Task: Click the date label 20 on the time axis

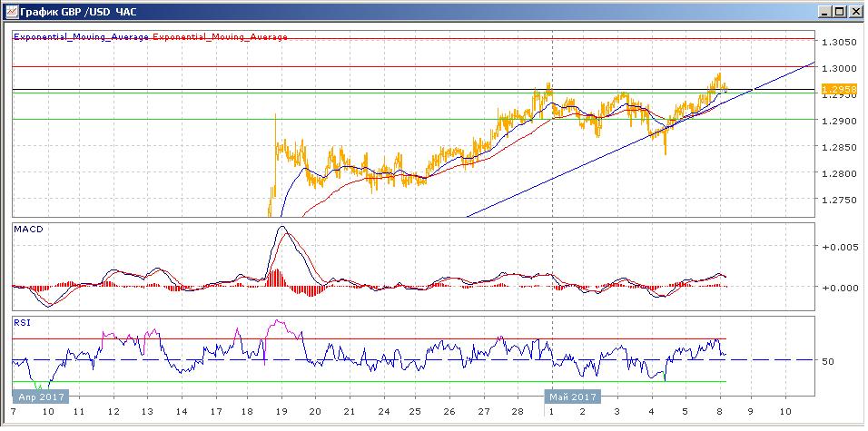Action: pyautogui.click(x=315, y=412)
